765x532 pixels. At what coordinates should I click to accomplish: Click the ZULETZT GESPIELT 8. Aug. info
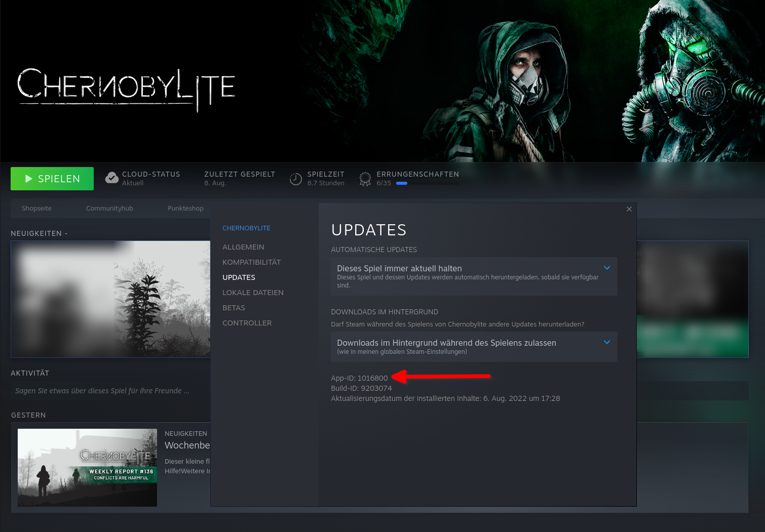240,178
